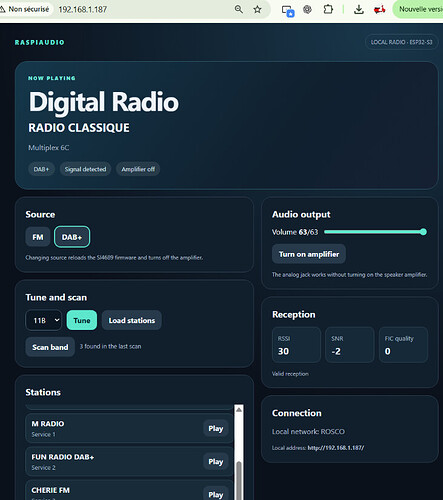Click the stations list scrollbar up arrow

(x=239, y=410)
